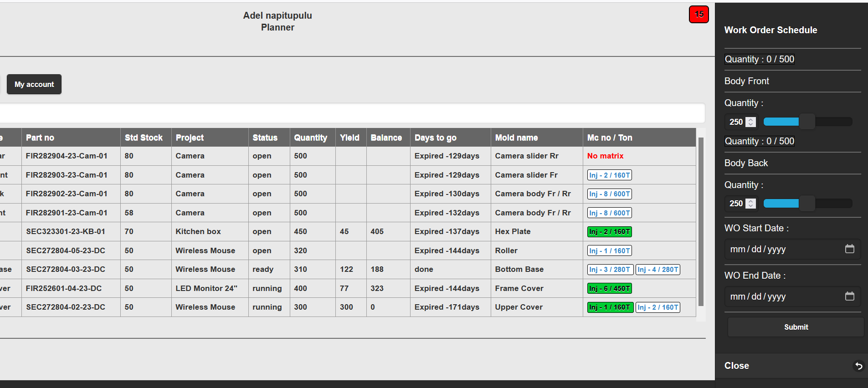Open the WO End Date calendar picker
This screenshot has width=868, height=388.
(849, 296)
